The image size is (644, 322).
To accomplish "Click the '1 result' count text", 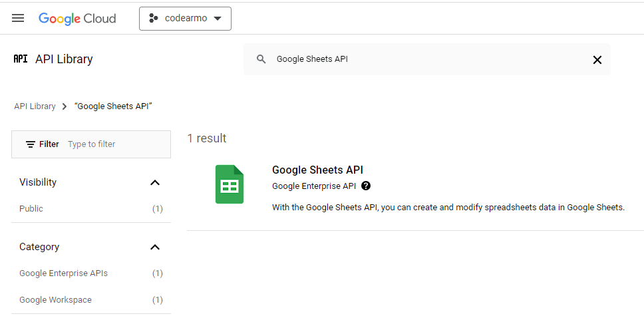I will (x=207, y=138).
